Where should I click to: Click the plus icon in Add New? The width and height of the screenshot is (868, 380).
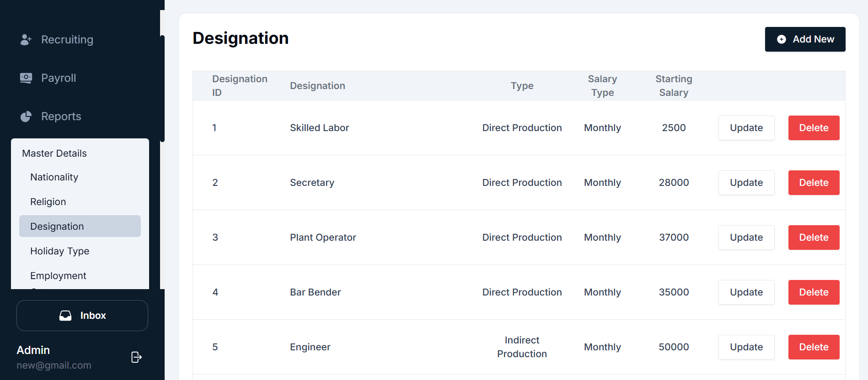(x=782, y=39)
